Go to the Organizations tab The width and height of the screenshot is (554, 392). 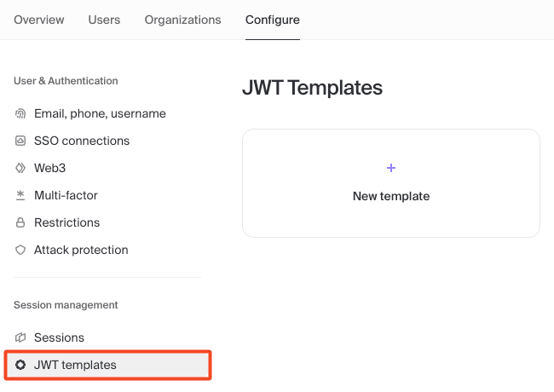coord(182,20)
